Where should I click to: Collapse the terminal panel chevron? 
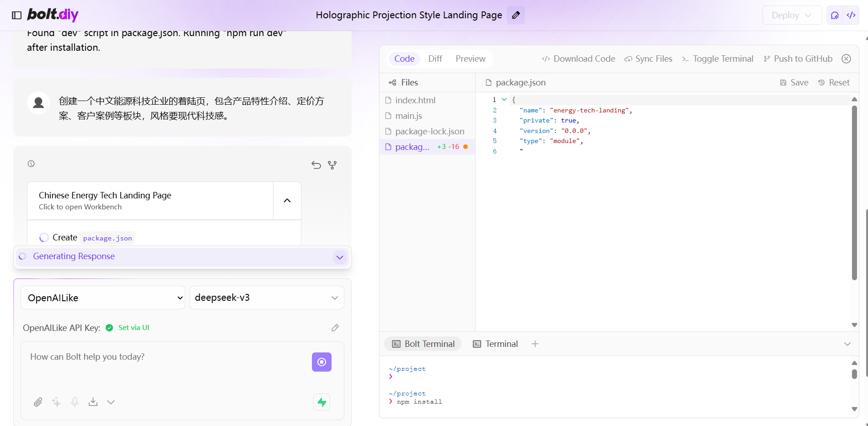[847, 344]
